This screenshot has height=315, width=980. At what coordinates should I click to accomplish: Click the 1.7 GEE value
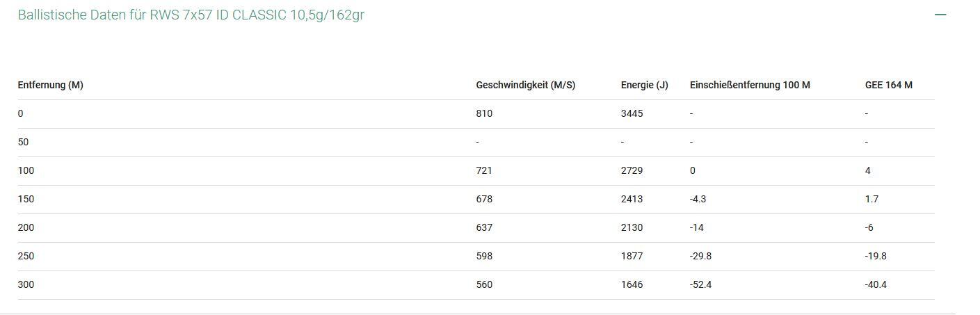tap(871, 199)
